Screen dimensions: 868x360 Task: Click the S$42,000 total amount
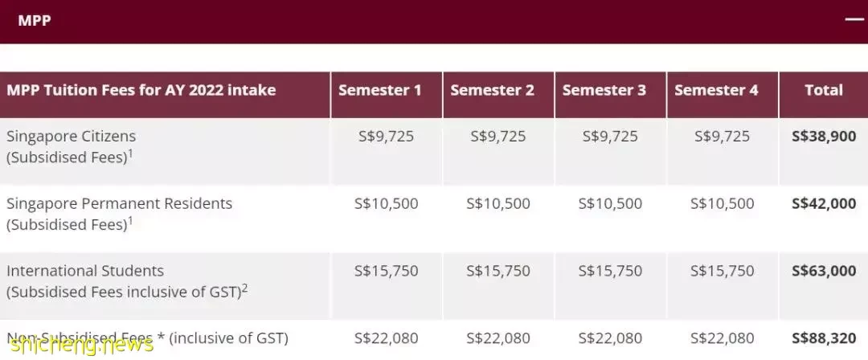pyautogui.click(x=824, y=203)
